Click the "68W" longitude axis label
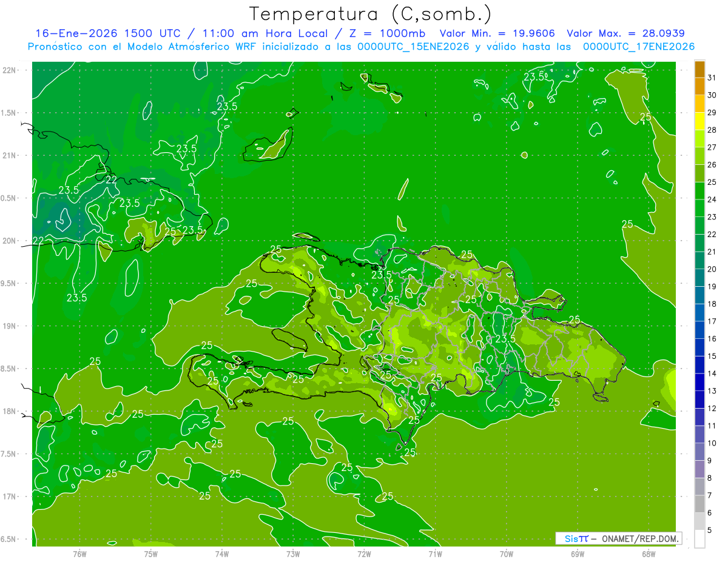This screenshot has width=728, height=562. point(649,554)
